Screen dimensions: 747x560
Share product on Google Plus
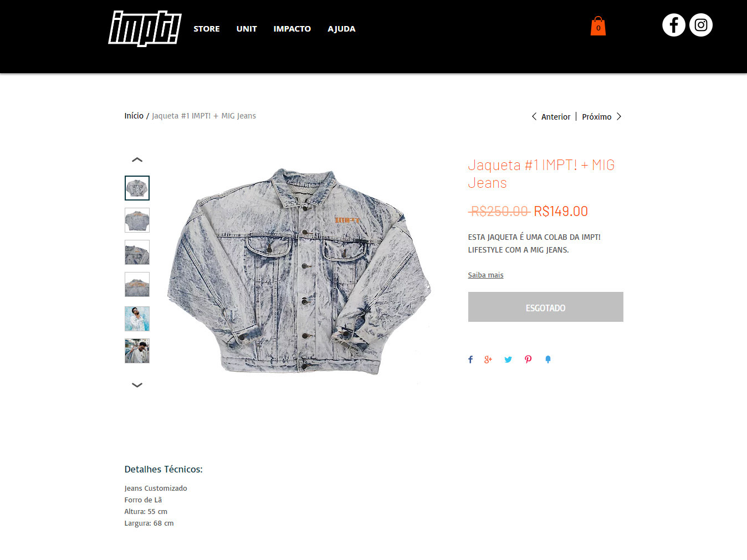click(488, 359)
